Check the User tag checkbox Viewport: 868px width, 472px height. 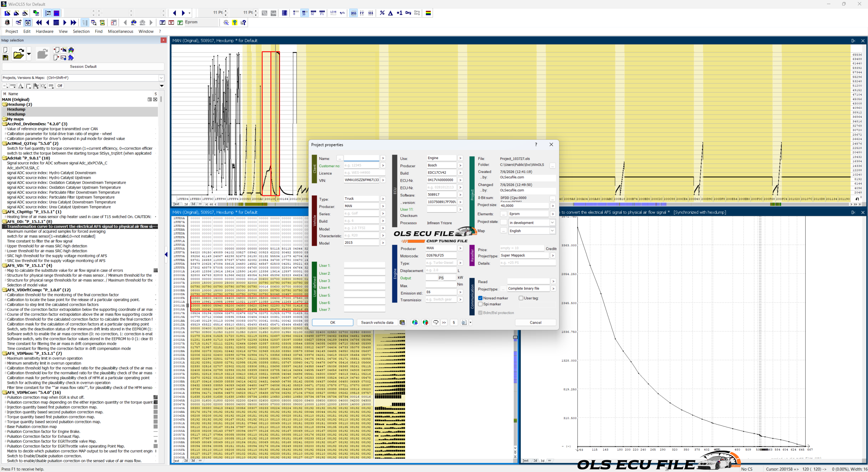(x=521, y=298)
